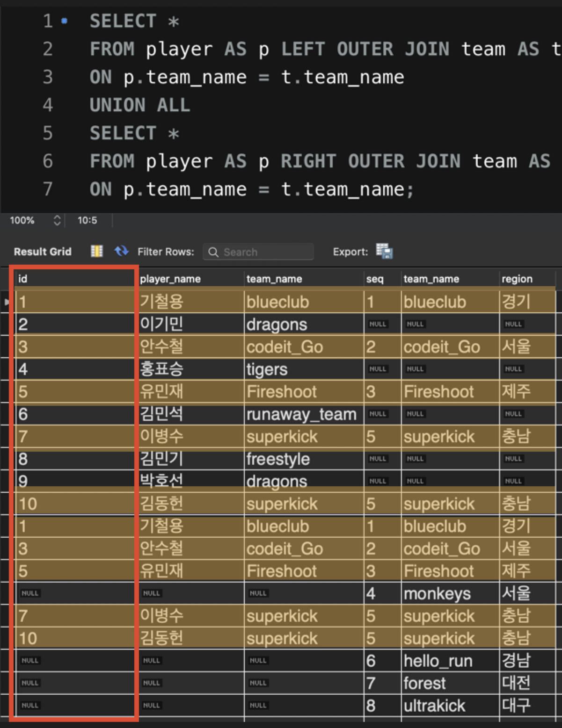Click 'LEFT OUTER JOIN' in line 2
562x728 pixels.
(365, 49)
